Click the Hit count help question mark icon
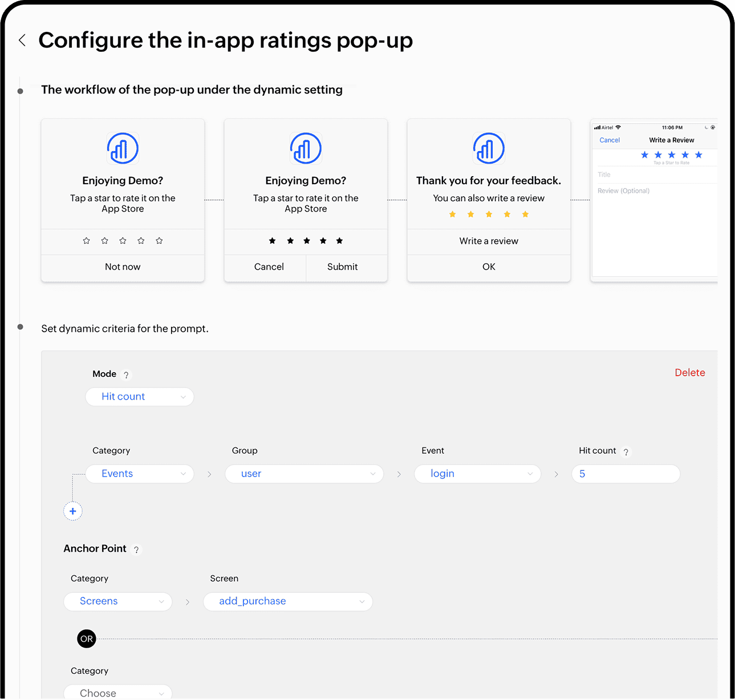Screen dimensions: 735x700 pyautogui.click(x=626, y=452)
